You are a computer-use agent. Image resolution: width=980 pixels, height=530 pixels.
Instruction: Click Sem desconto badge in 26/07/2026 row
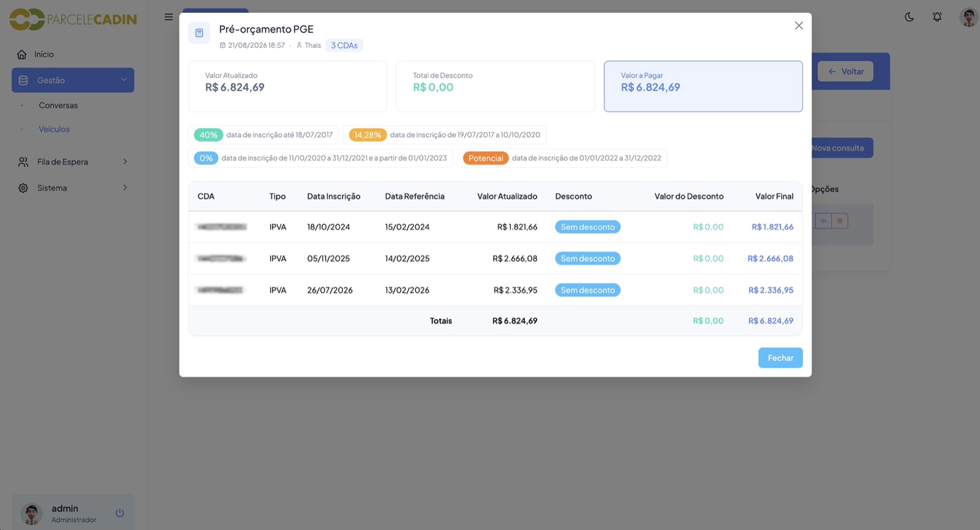point(588,290)
